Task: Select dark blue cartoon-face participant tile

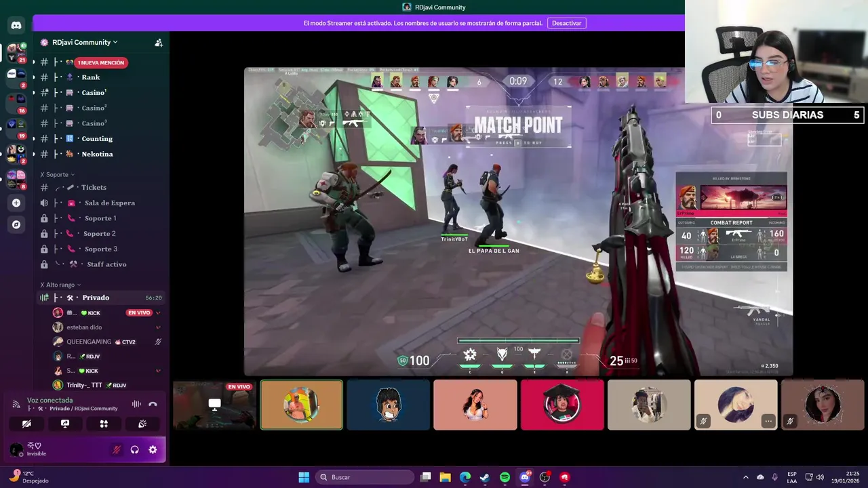Action: pos(389,405)
